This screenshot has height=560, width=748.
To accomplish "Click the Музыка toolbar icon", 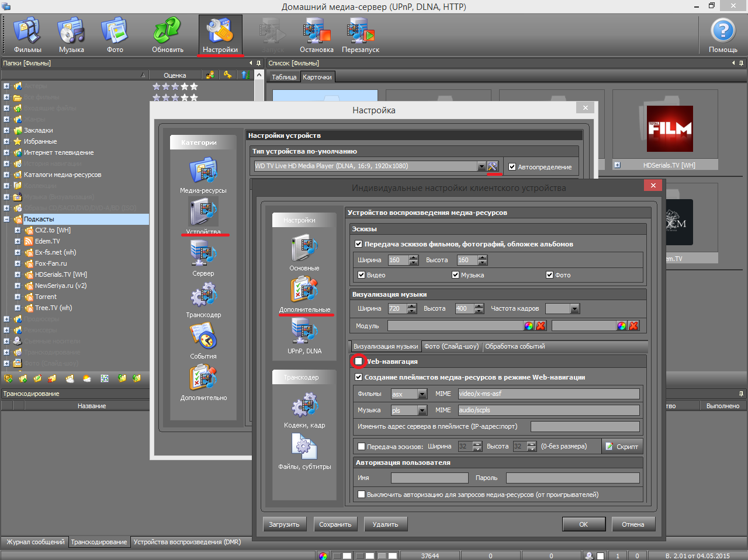I will click(71, 32).
